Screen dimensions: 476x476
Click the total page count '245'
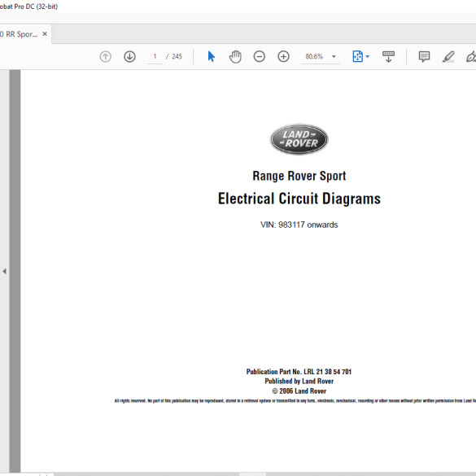177,56
